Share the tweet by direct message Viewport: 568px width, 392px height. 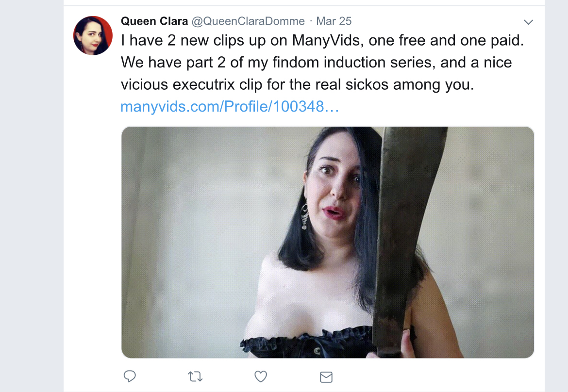326,377
